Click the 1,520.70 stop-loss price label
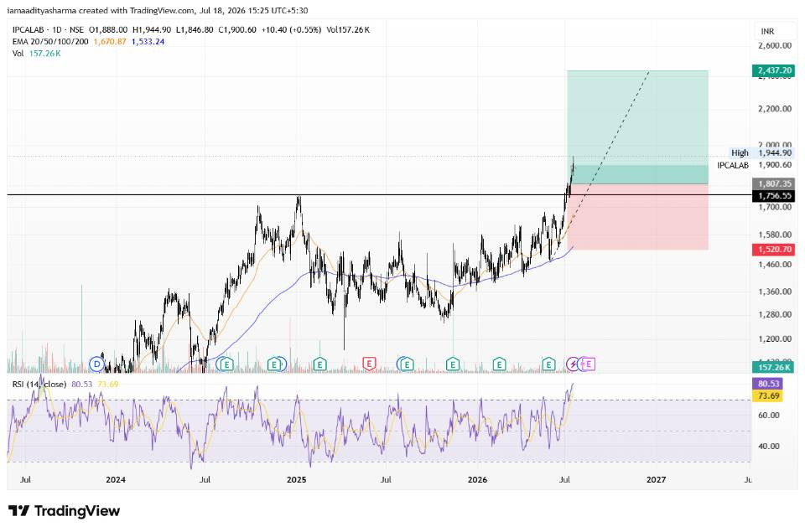Viewport: 805px width, 532px height. (774, 250)
